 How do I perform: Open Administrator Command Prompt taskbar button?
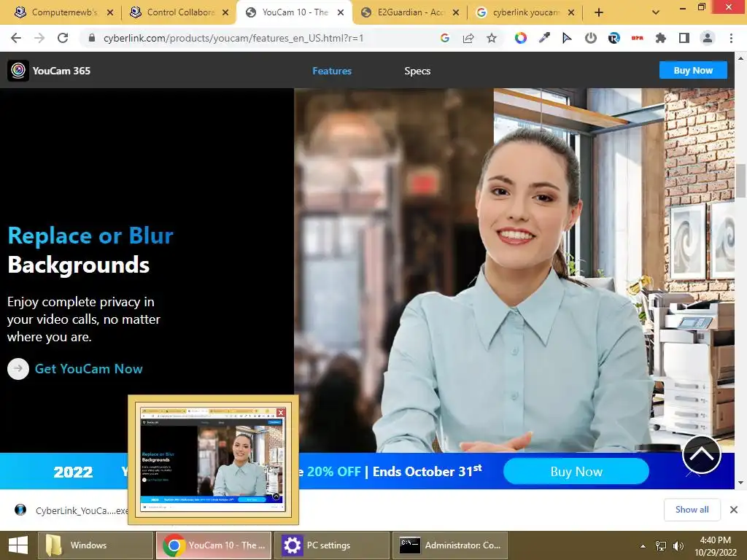[x=449, y=545]
